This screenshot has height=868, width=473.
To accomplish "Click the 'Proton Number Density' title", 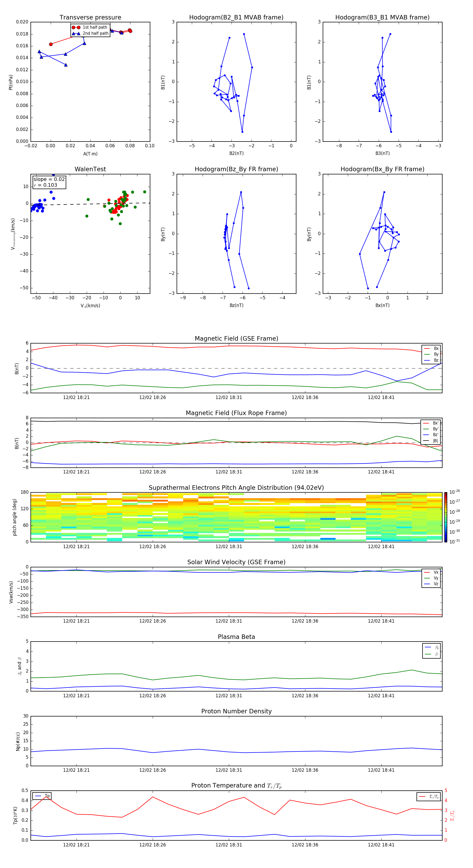I will (236, 711).
